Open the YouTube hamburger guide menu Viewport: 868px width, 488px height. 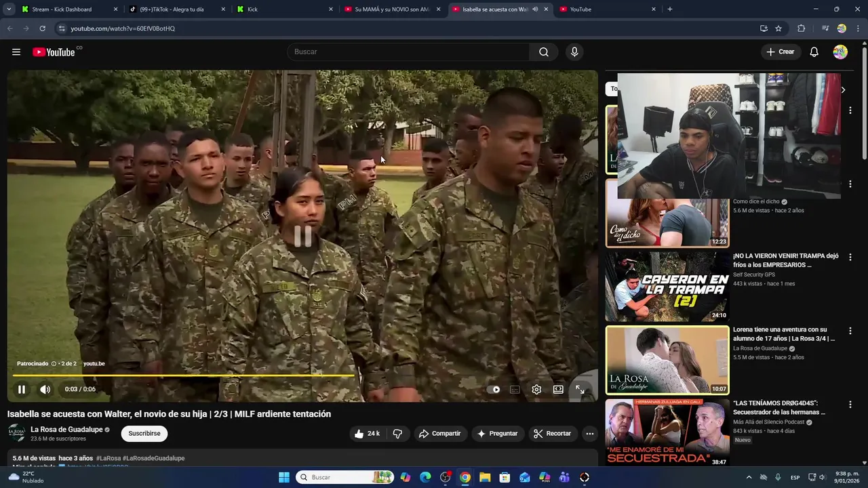pyautogui.click(x=16, y=52)
